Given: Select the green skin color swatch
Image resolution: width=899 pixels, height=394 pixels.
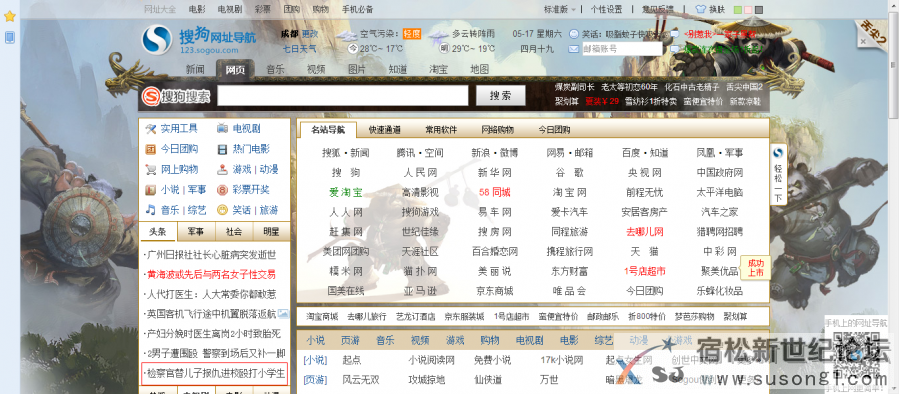Looking at the screenshot, I should 738,10.
